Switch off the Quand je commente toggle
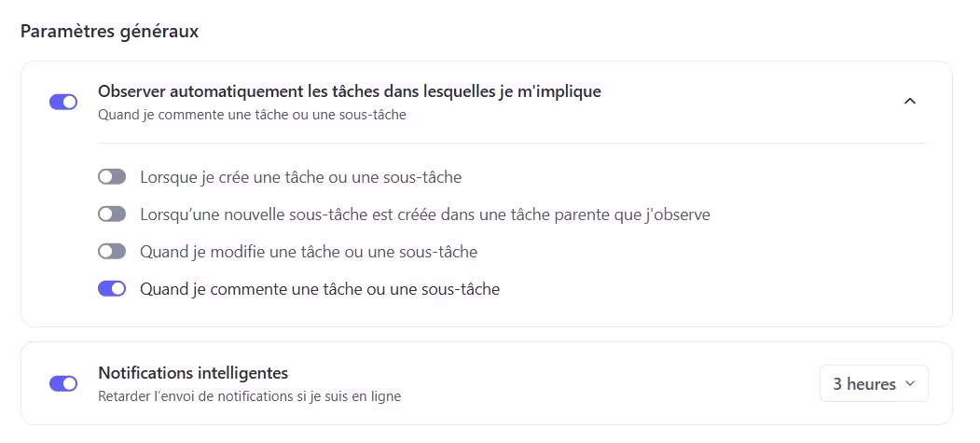980x443 pixels. [112, 289]
